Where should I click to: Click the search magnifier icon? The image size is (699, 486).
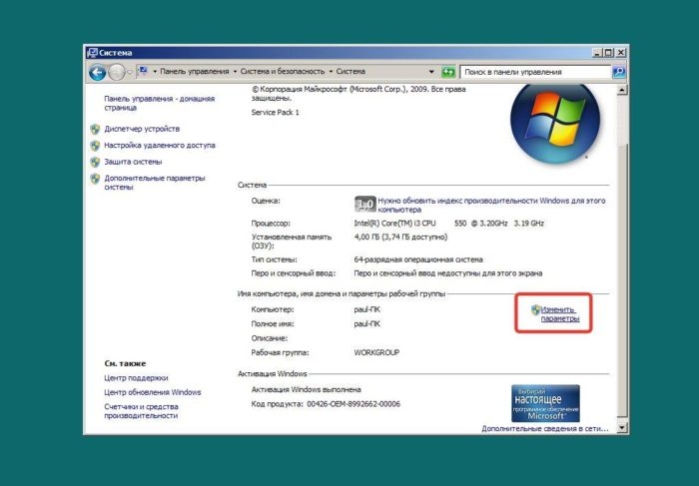pyautogui.click(x=619, y=72)
